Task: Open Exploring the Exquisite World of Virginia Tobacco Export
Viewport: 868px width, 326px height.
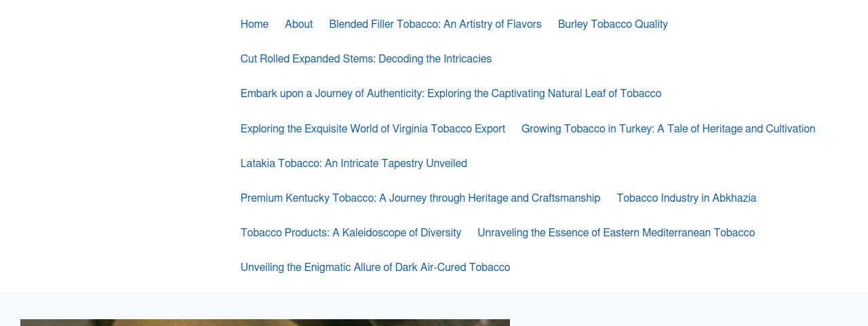Action: (373, 129)
